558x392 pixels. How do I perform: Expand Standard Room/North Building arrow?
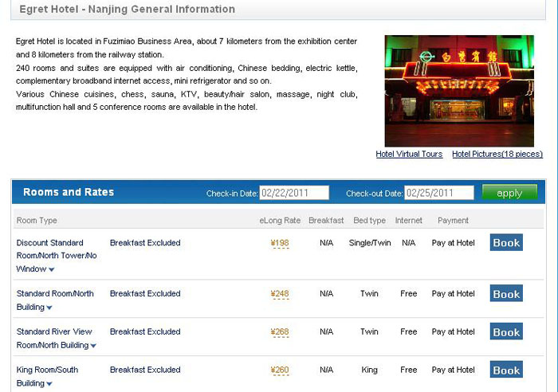coord(49,308)
